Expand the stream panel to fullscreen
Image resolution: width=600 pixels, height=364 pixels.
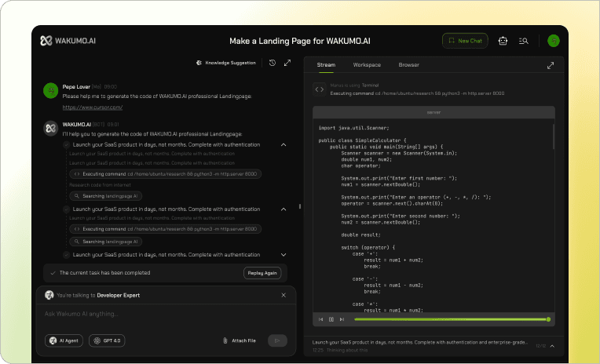pyautogui.click(x=551, y=65)
